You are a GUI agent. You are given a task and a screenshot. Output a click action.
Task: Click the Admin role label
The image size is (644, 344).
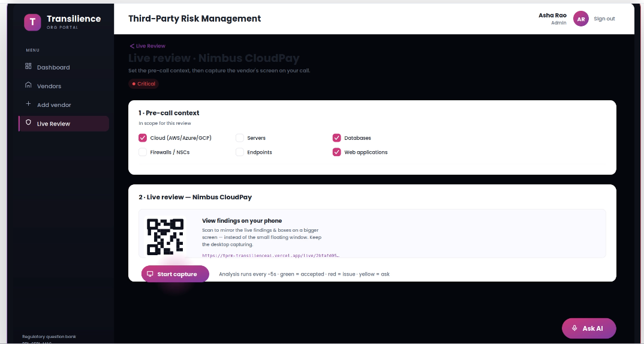point(559,23)
